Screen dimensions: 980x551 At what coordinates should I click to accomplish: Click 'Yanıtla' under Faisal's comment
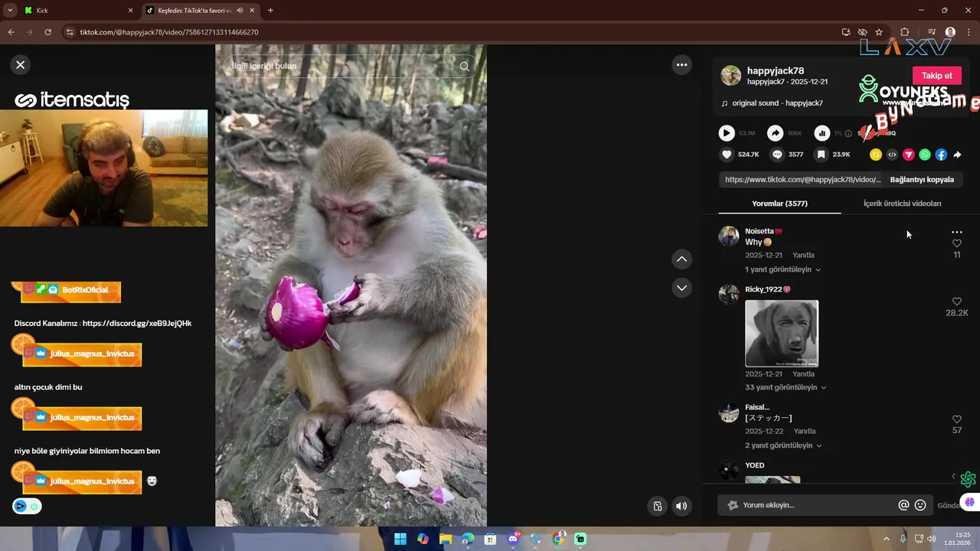(x=805, y=431)
